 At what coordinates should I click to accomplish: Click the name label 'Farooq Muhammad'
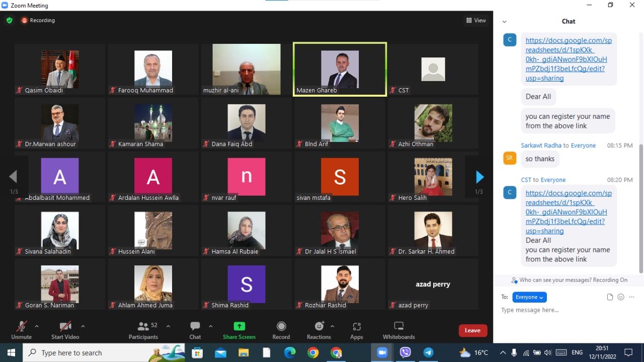[145, 90]
